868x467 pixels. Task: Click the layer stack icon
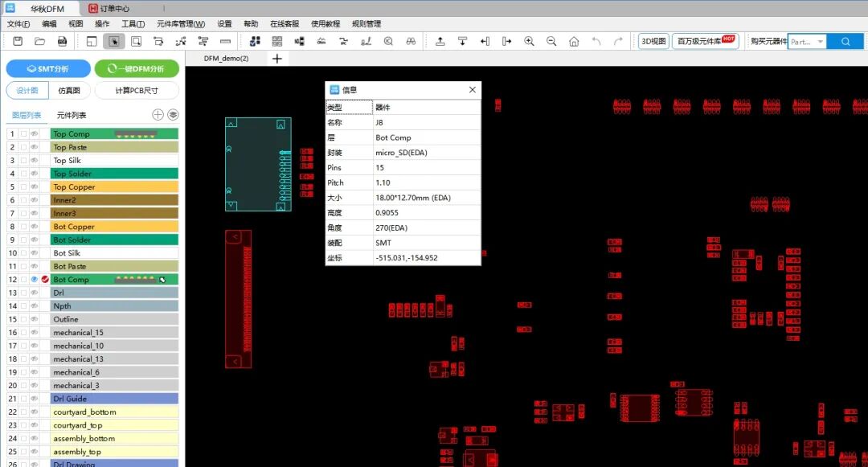point(173,115)
